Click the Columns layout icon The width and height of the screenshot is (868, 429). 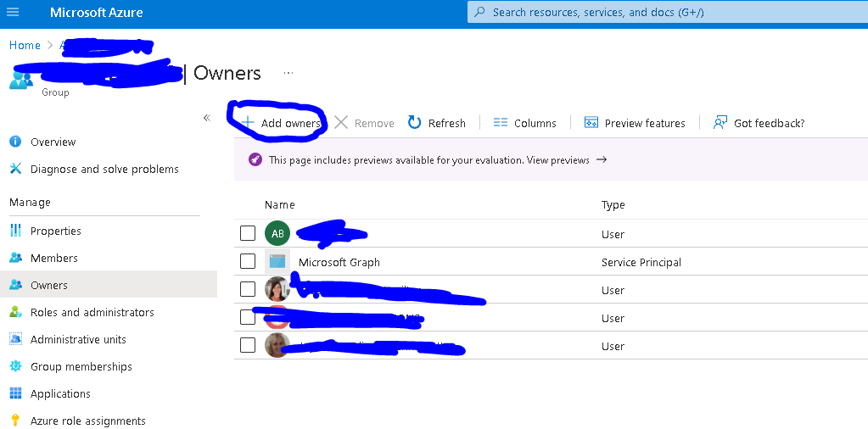pyautogui.click(x=501, y=122)
